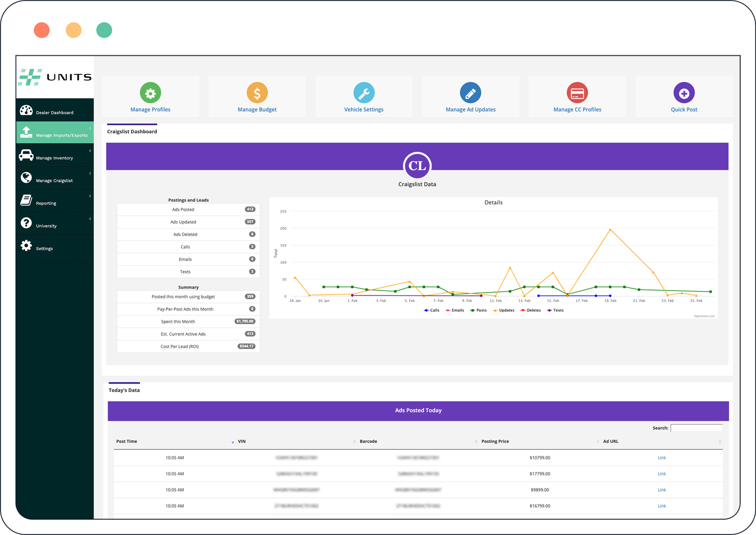Focus the Search input field
756x535 pixels.
pos(697,427)
